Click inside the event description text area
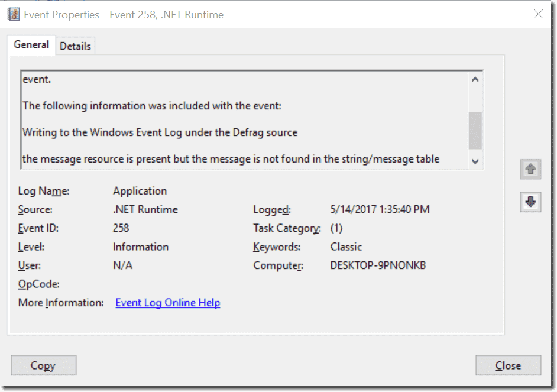This screenshot has height=392, width=557. pos(237,118)
